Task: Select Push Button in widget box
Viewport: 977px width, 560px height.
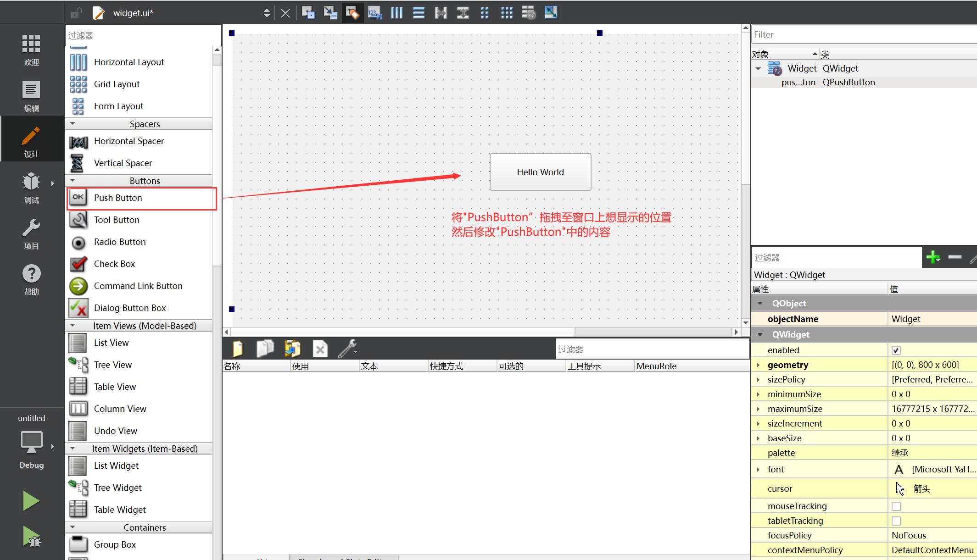Action: [x=118, y=198]
